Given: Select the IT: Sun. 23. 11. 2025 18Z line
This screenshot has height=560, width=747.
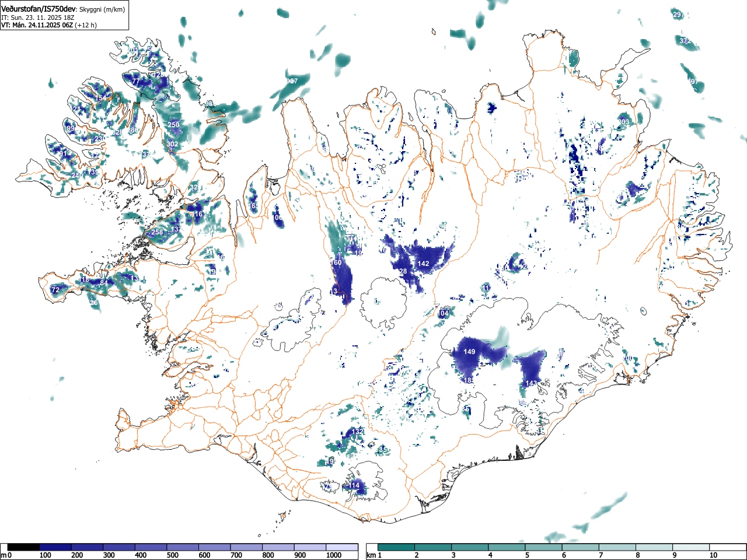Looking at the screenshot, I should (x=38, y=17).
